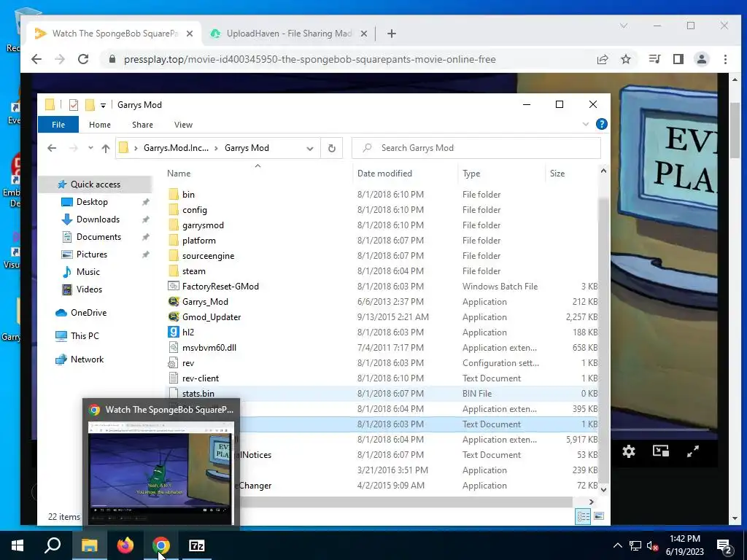Click the Explorer Help question mark icon
The image size is (747, 560).
click(x=601, y=124)
